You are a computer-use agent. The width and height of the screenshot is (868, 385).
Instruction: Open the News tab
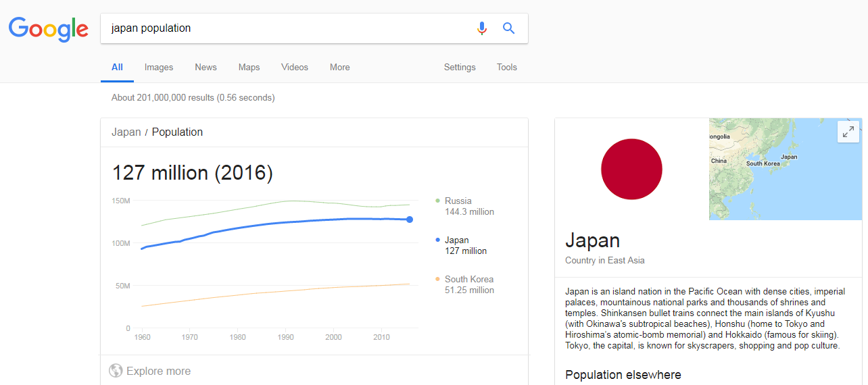point(206,68)
